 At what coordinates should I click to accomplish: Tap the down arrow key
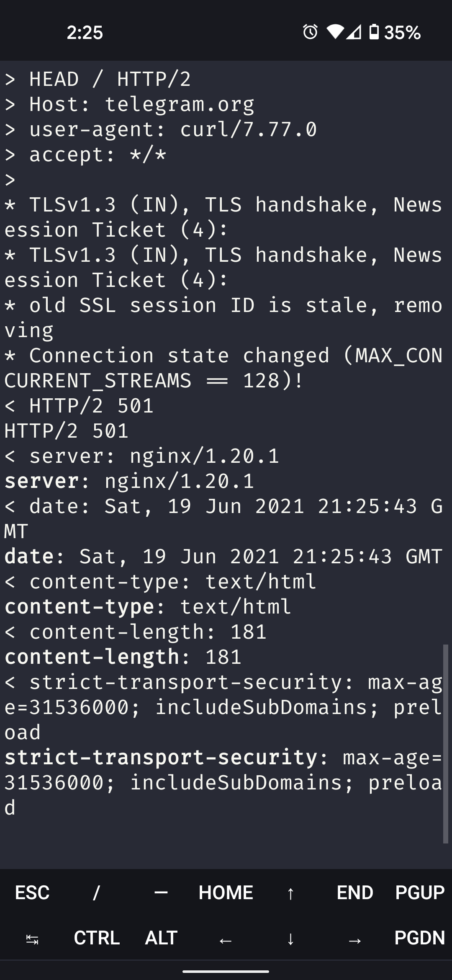coord(290,939)
